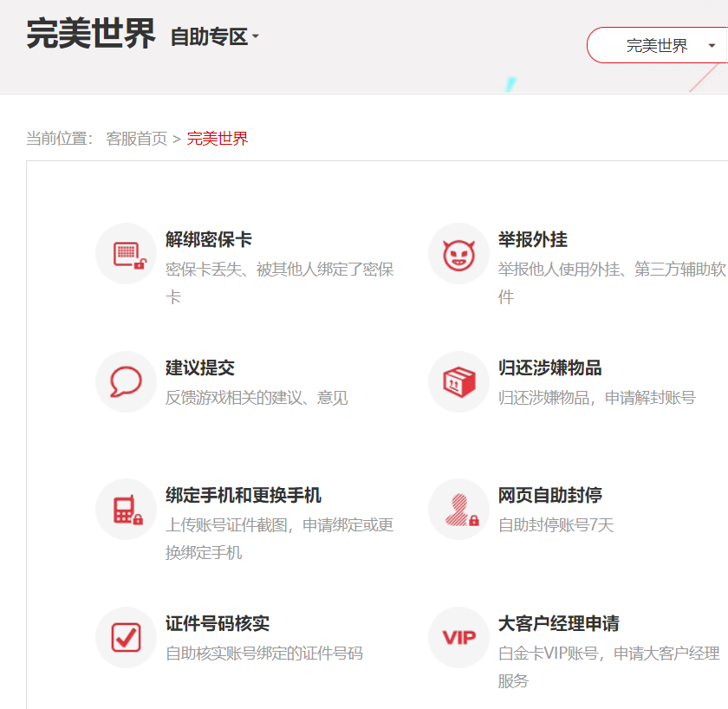Click description 反馈游戏相关的建议、意见
728x709 pixels.
(257, 398)
